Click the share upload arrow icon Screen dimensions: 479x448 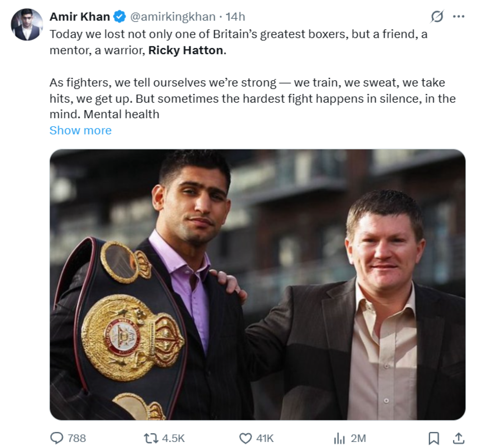[x=459, y=438]
